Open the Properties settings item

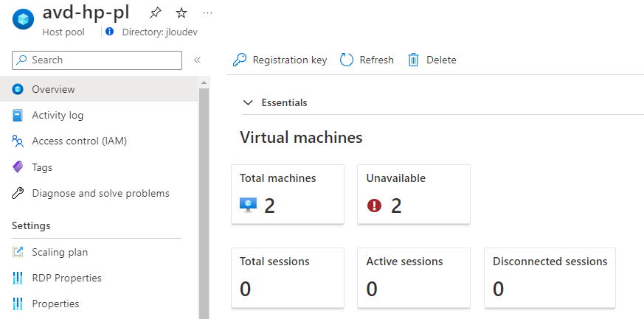(100, 304)
